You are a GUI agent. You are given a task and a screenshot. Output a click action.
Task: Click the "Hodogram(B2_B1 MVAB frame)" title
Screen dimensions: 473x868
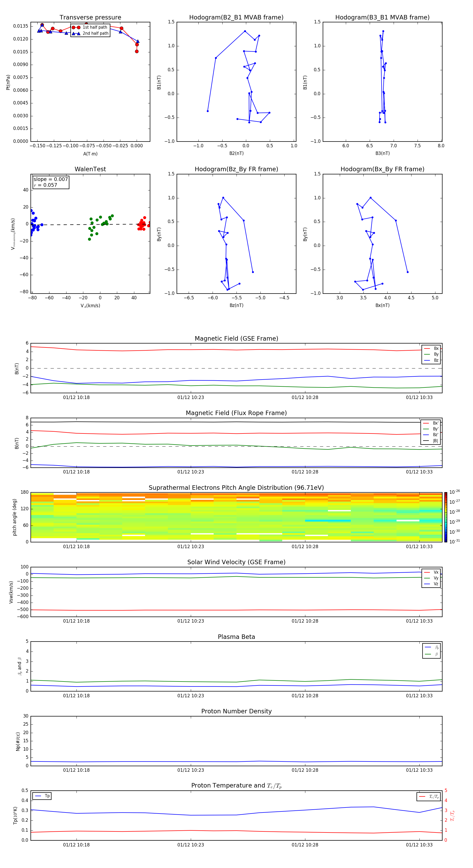click(x=236, y=18)
